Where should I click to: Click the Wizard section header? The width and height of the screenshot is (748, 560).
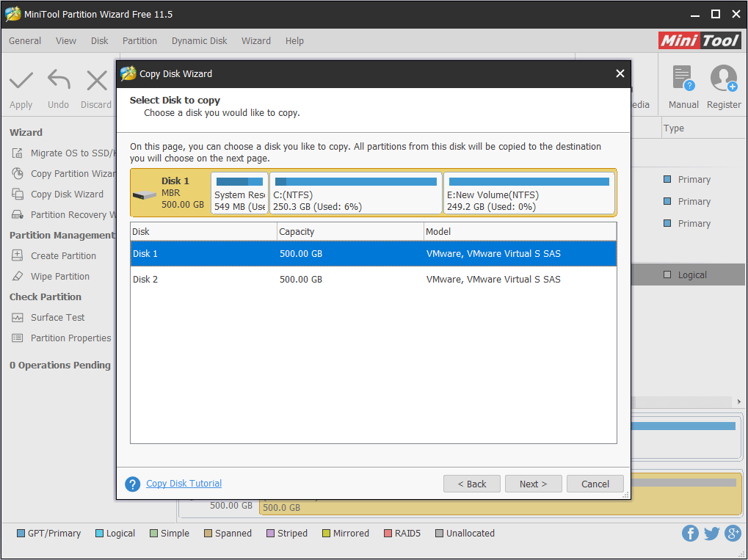tap(26, 133)
